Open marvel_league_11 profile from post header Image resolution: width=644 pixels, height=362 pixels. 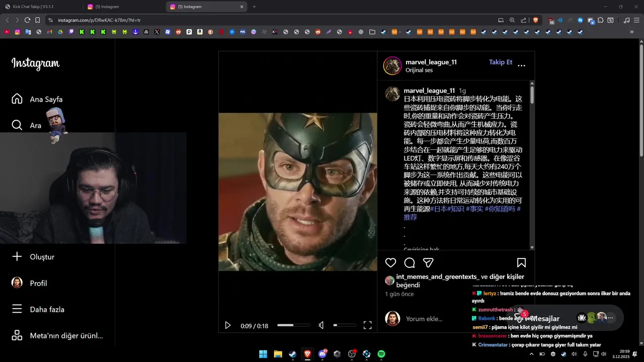pos(431,62)
